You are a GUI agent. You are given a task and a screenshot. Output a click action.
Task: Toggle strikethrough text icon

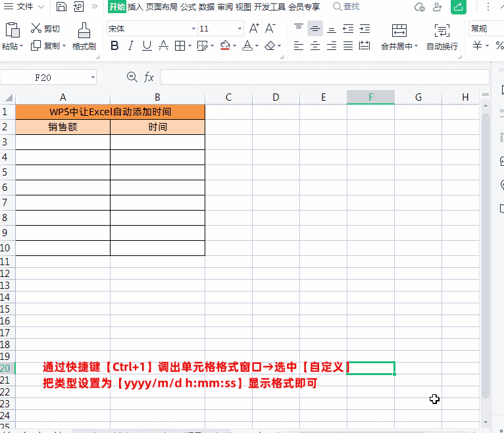[x=163, y=46]
